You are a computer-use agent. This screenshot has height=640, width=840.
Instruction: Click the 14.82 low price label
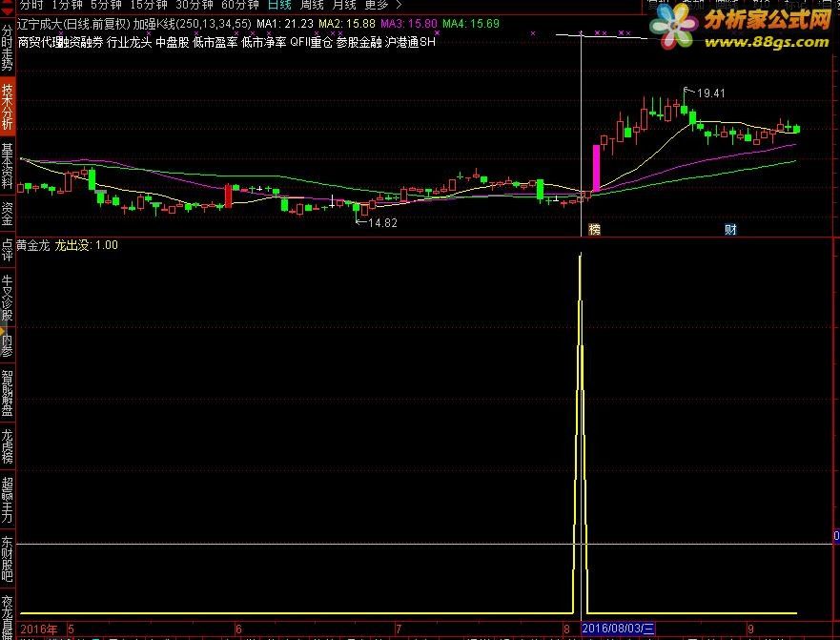(x=383, y=223)
